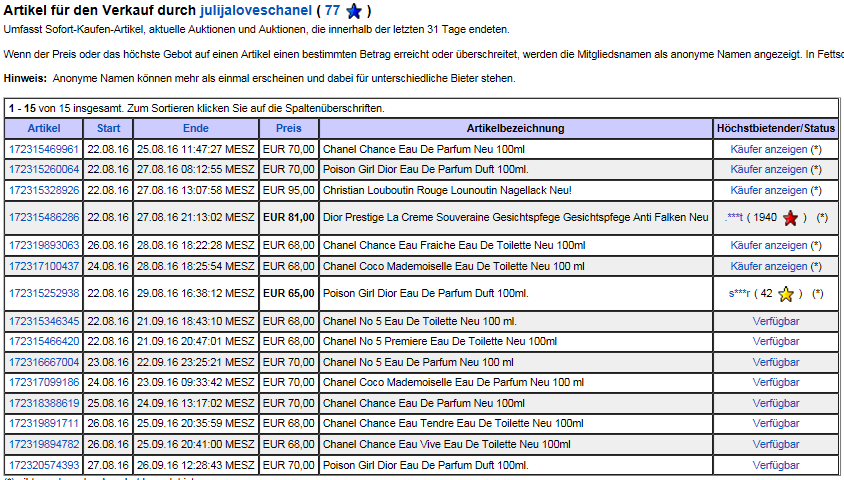Sort table by Ende column header

196,128
